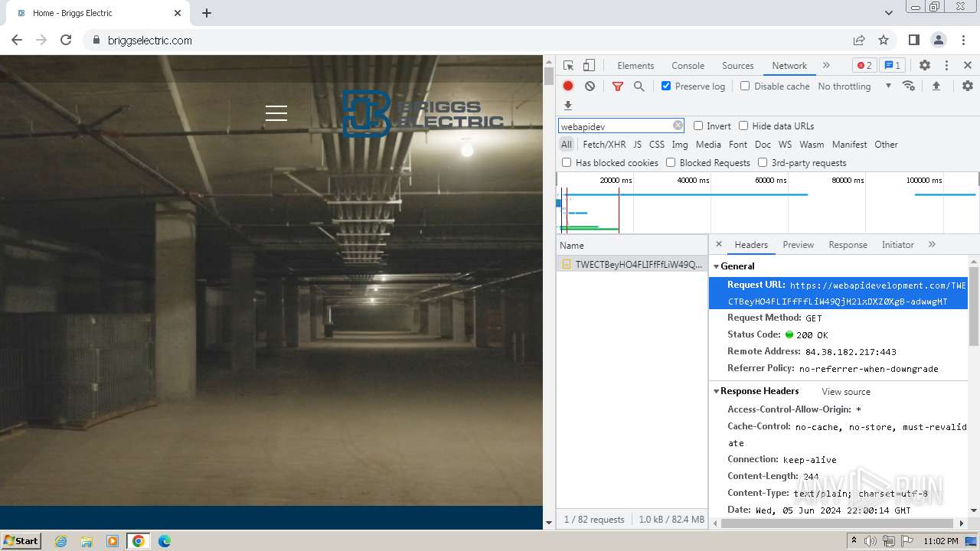Open the Preview tab of the request
980x551 pixels.
tap(798, 245)
